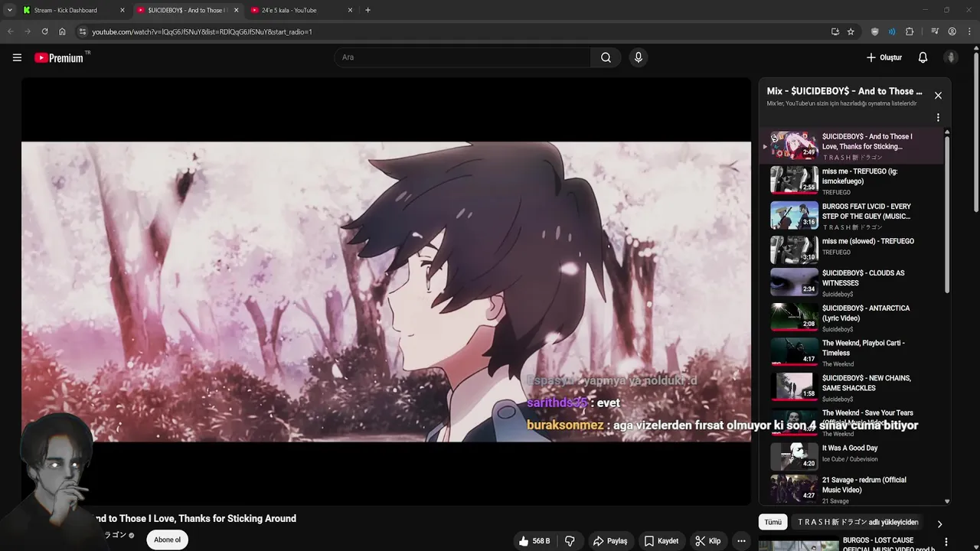
Task: Open The Weeknd, Playboi Carti - Timeless
Action: [851, 353]
